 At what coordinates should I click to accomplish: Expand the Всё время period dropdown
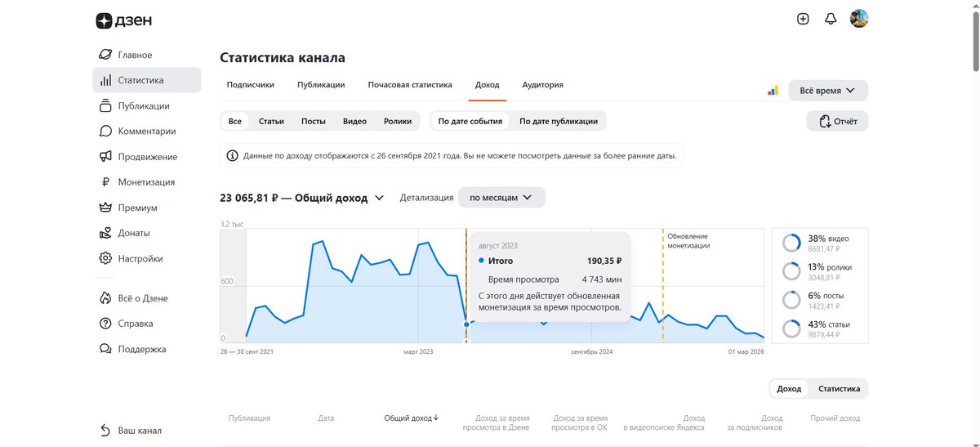827,91
